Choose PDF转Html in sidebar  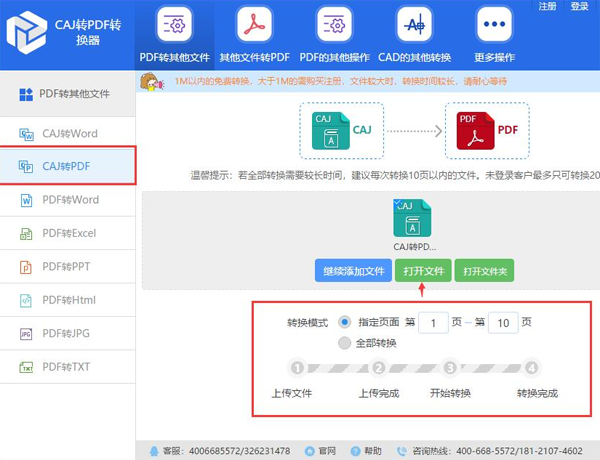click(68, 300)
